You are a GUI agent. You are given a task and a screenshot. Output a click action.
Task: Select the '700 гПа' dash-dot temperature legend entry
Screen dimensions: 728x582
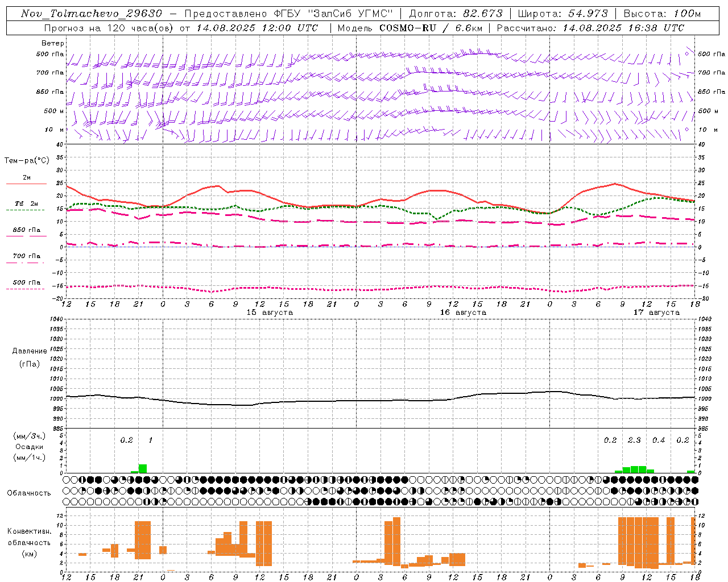point(26,256)
